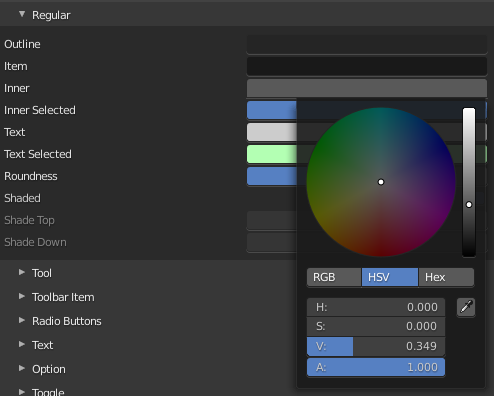Viewport: 494px width, 396px height.
Task: Expand the Text theme section
Action: (22, 344)
